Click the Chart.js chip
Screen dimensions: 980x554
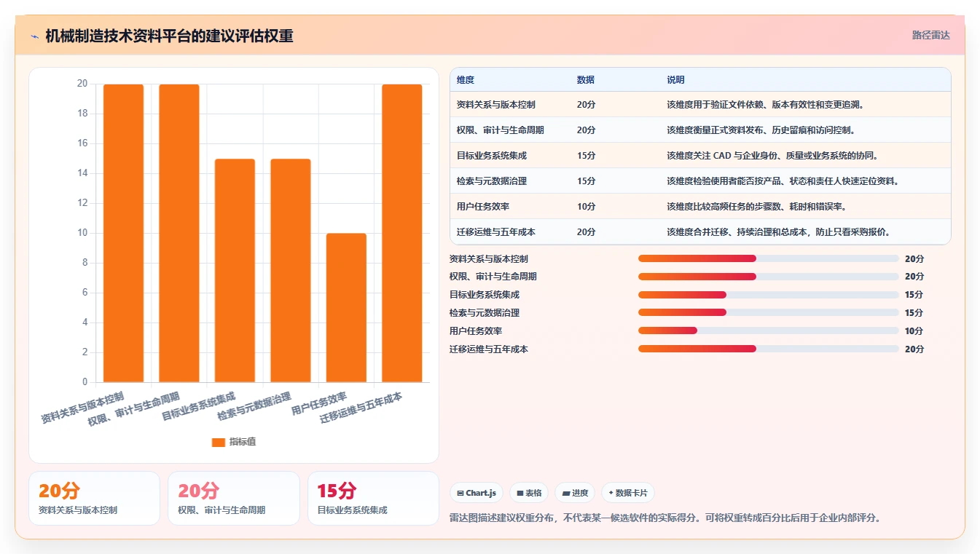coord(477,493)
